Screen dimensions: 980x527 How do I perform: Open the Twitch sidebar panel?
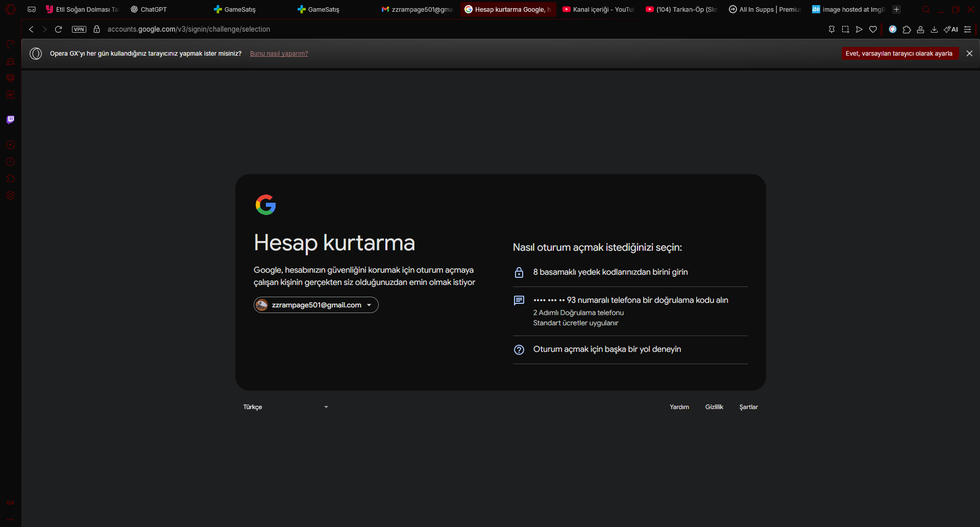[10, 119]
